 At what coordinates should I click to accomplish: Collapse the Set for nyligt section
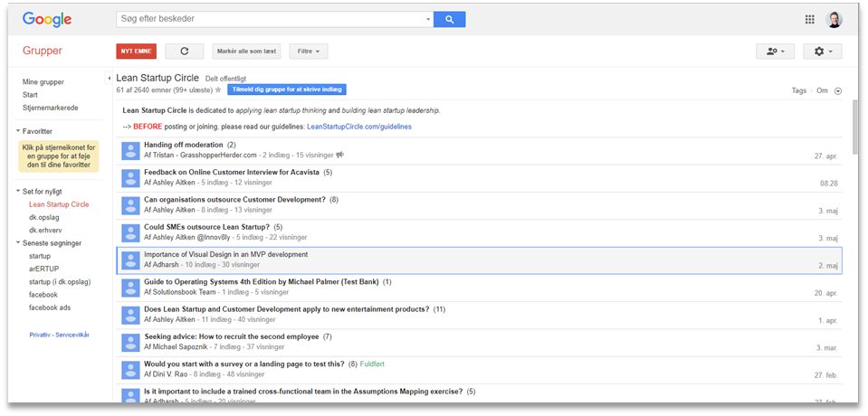pyautogui.click(x=18, y=192)
